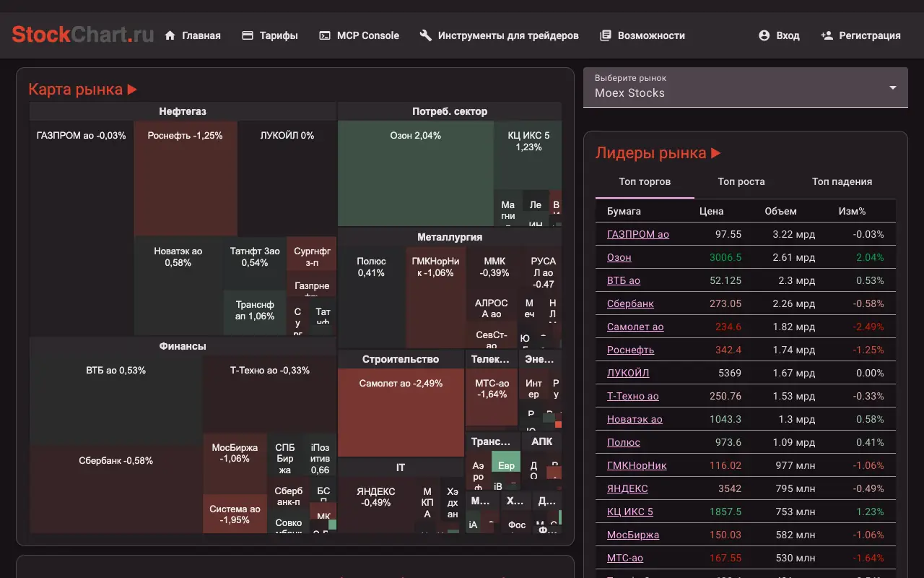Open the ГАЗПРОМ ао link in table
924x578 pixels.
click(638, 234)
